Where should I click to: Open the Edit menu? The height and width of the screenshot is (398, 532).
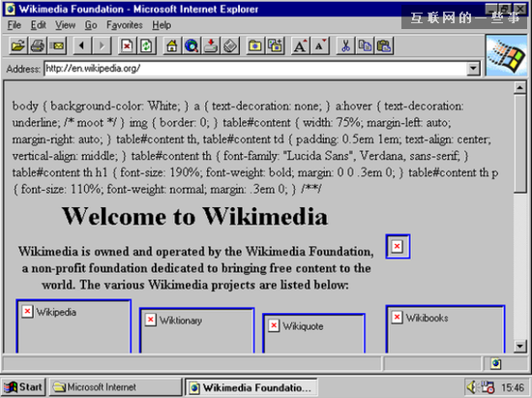pos(38,25)
